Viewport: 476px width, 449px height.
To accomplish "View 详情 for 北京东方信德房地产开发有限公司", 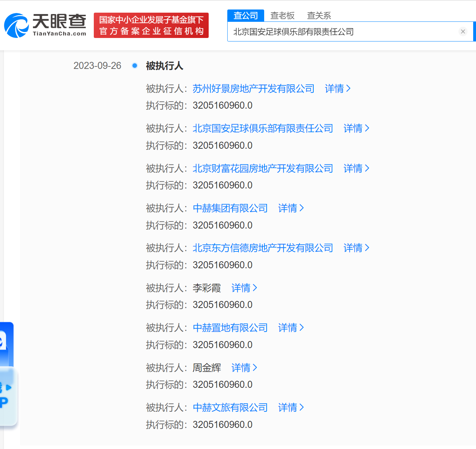I will click(357, 248).
